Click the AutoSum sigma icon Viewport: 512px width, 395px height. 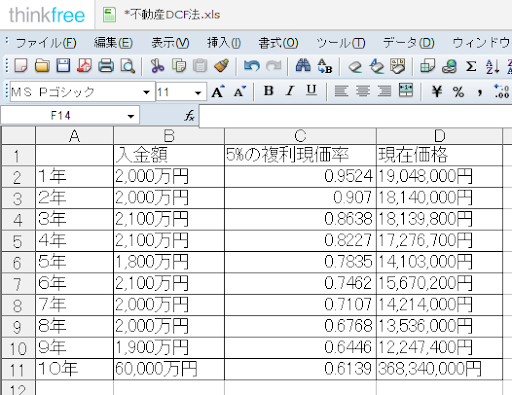pos(471,66)
